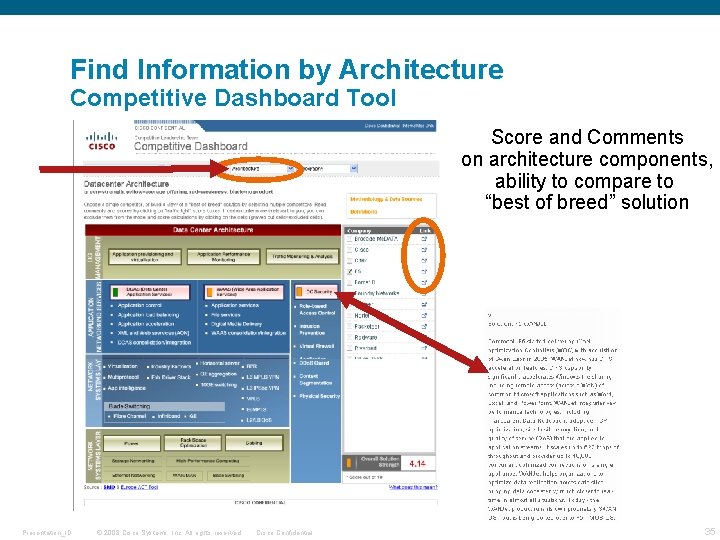This screenshot has width=720, height=540.
Task: Click 'File services' bullet
Action: click(225, 315)
